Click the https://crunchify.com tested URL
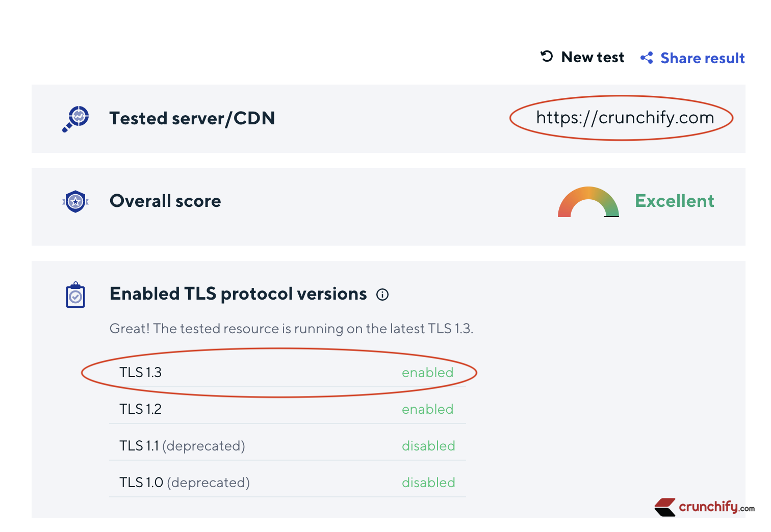The image size is (771, 532). 625,118
